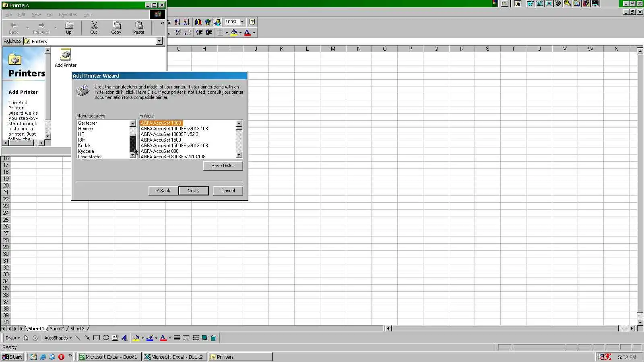Launch the Chart Wizard icon
Viewport: 644px width, 362px height.
[x=198, y=22]
